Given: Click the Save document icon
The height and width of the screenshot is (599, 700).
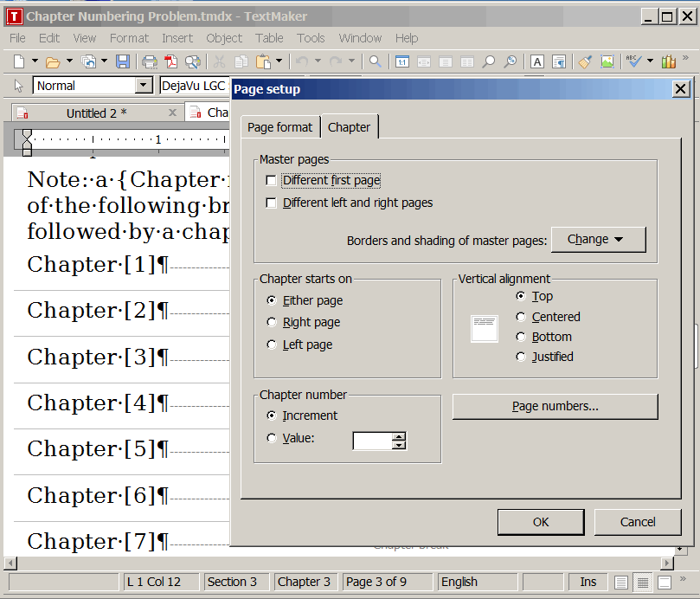Looking at the screenshot, I should click(122, 61).
